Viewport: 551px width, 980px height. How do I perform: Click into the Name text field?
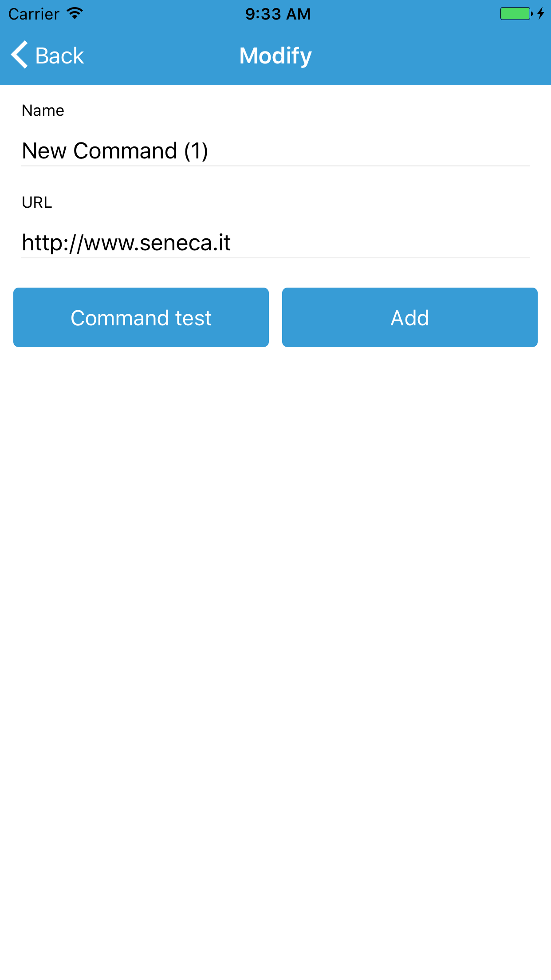pos(275,151)
